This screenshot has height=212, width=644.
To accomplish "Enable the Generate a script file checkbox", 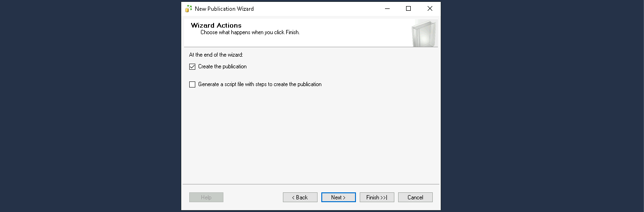I will coord(192,85).
